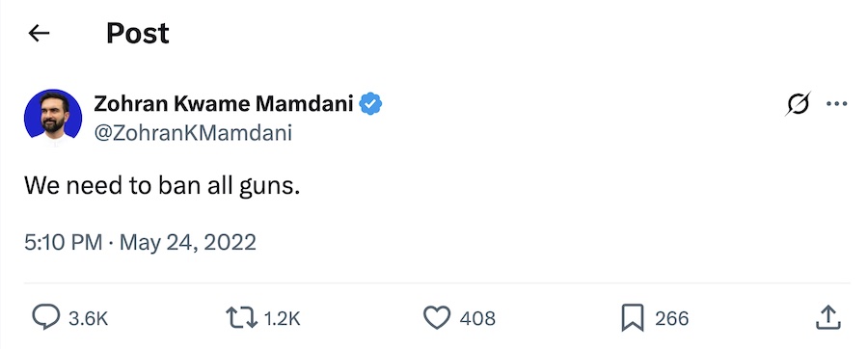Click the 5:10 PM time text
The image size is (868, 349).
[63, 242]
